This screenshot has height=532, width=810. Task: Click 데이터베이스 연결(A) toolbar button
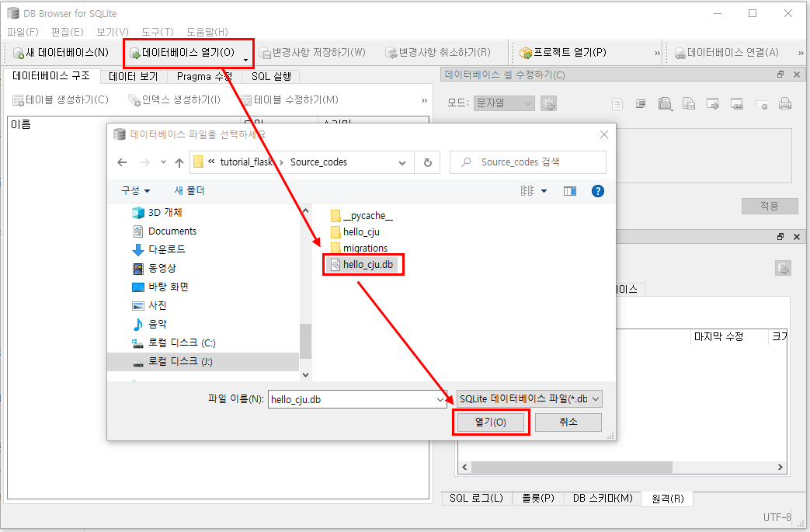[x=727, y=53]
